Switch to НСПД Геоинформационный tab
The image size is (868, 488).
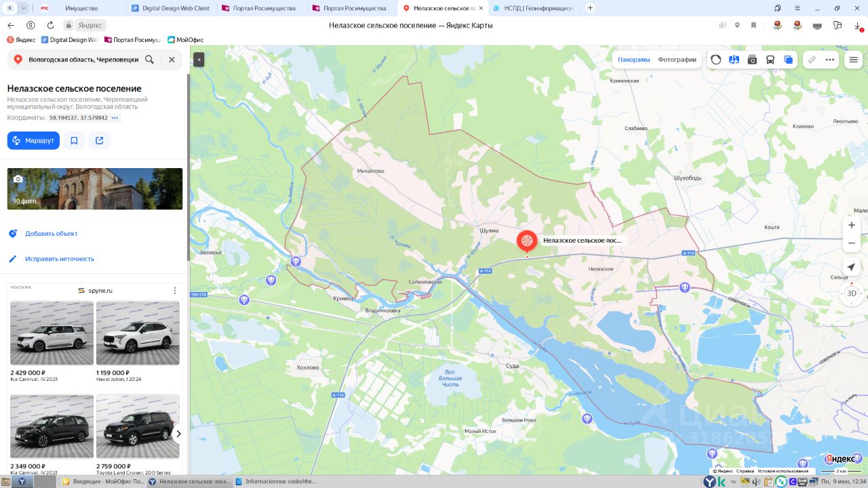click(534, 8)
